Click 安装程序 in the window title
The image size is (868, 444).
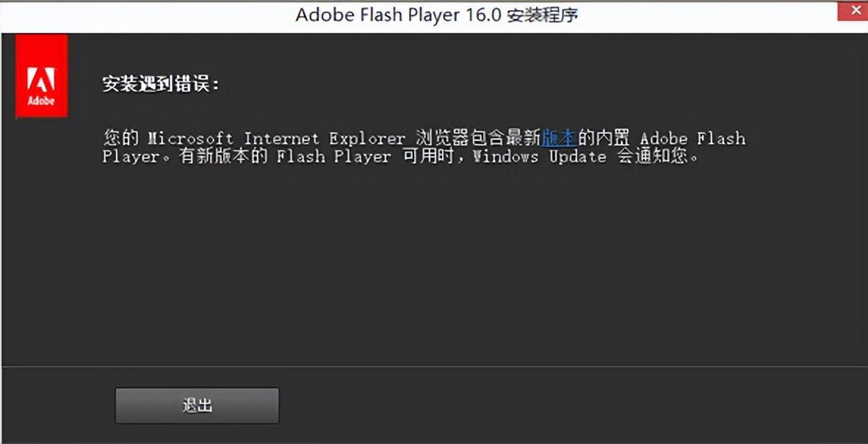coord(543,15)
